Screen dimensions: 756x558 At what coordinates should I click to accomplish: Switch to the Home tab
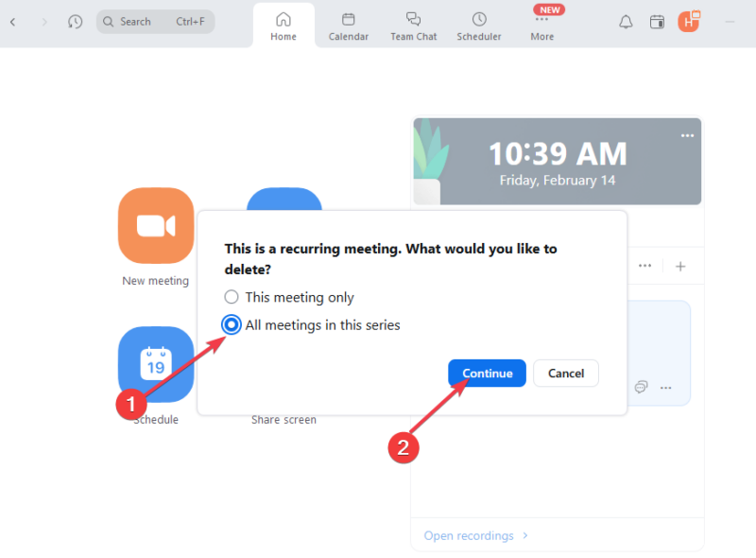coord(283,24)
